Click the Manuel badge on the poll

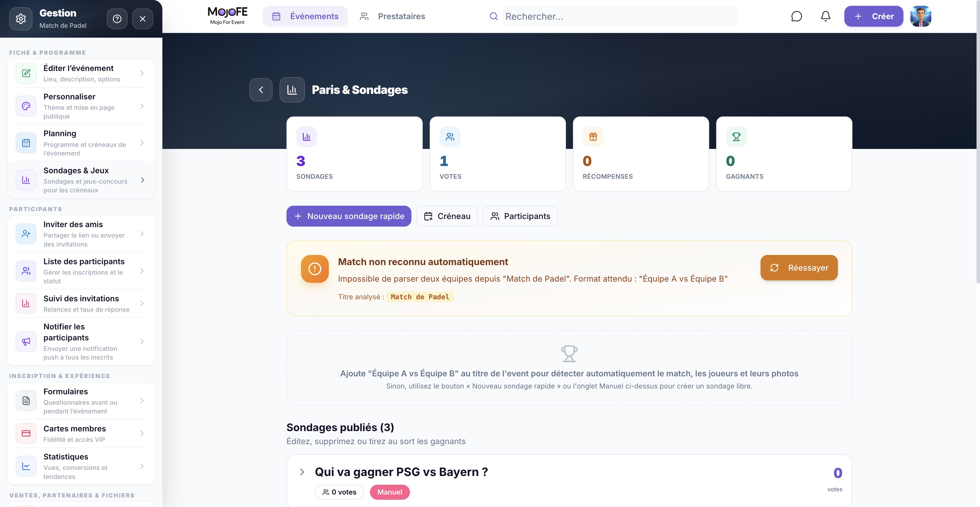390,492
